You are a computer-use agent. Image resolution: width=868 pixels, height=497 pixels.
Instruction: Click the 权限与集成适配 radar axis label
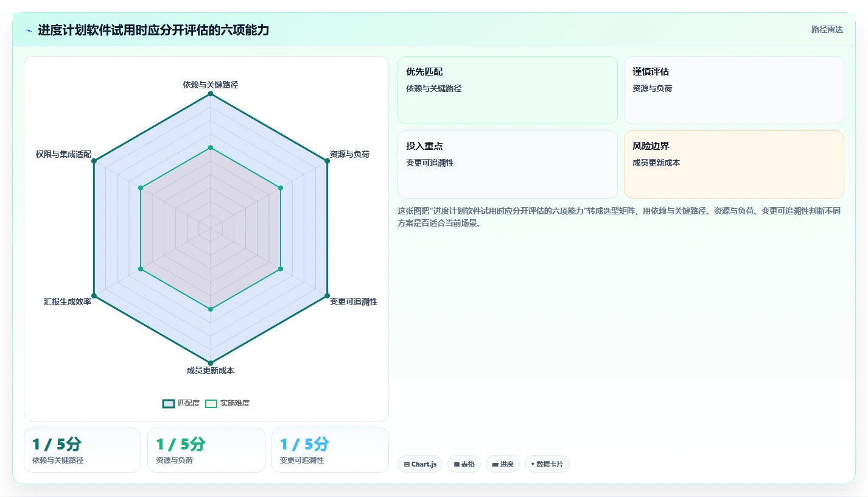click(x=63, y=154)
